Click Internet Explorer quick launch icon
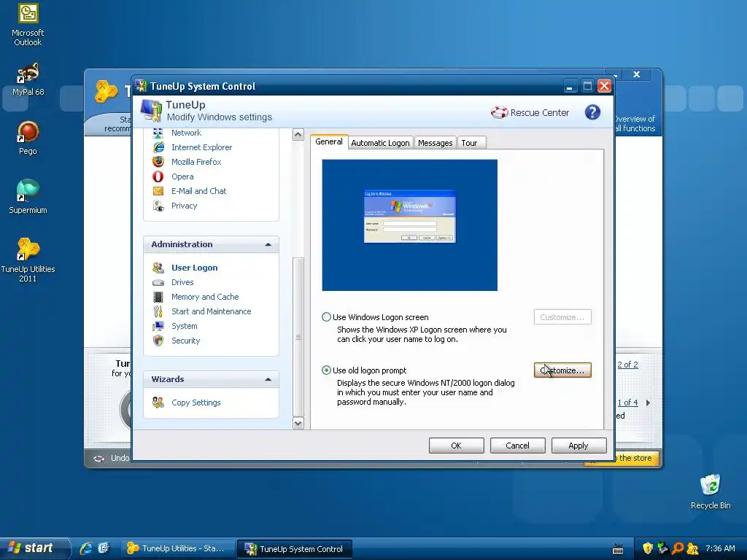The image size is (747, 560). [x=86, y=548]
